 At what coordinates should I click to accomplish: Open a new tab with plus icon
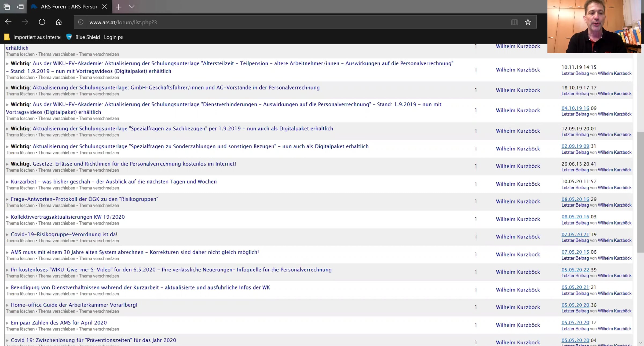coord(118,7)
